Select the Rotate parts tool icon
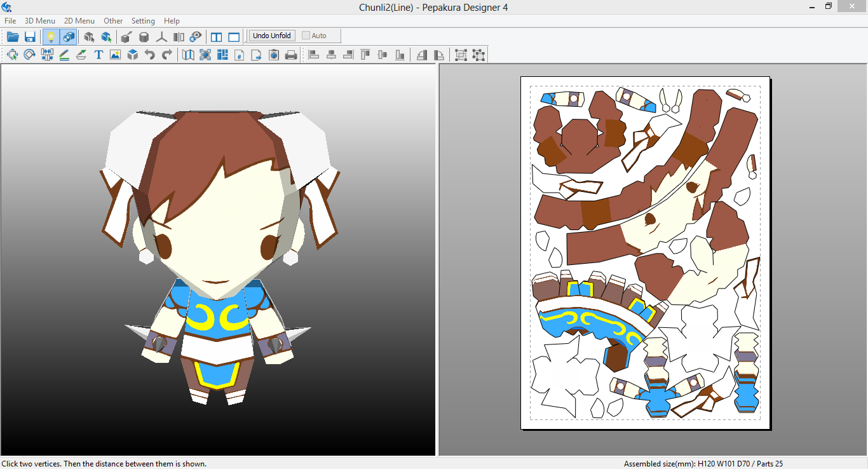This screenshot has width=868, height=469. tap(29, 55)
